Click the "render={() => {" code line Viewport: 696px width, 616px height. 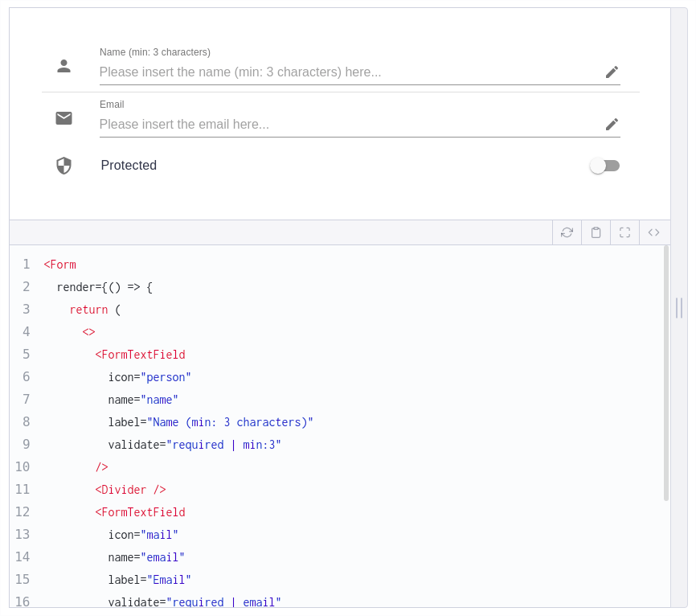pyautogui.click(x=104, y=287)
